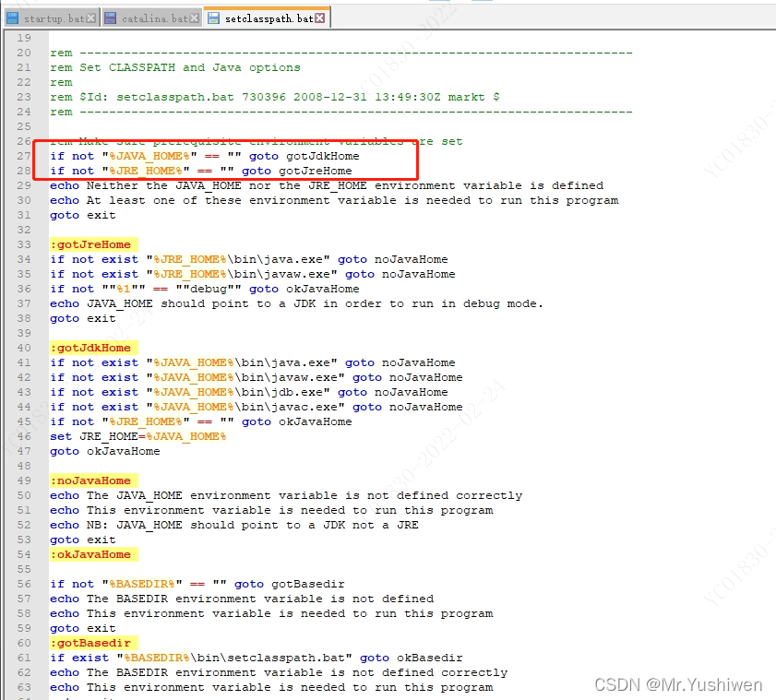The image size is (776, 700).
Task: Click 'echo NB: JAVA_HOME should point' line
Action: tap(234, 525)
